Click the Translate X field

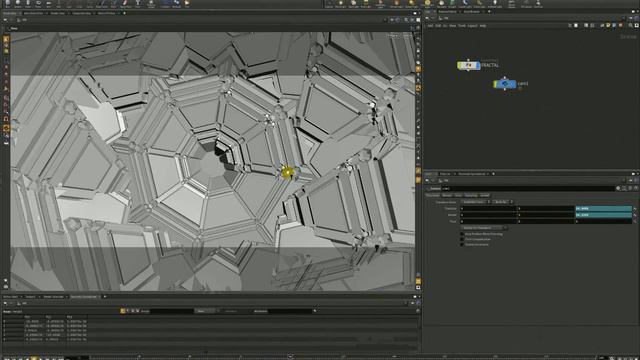pos(489,209)
